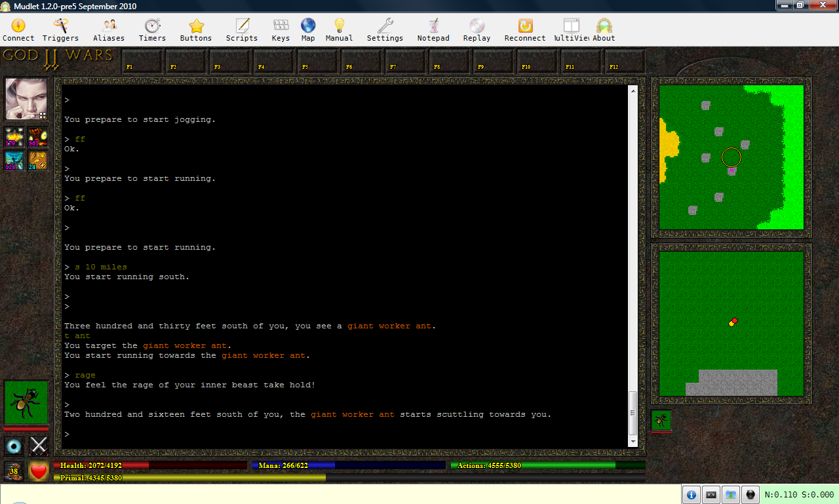Click the blue folder download button
The width and height of the screenshot is (839, 504).
[x=731, y=495]
